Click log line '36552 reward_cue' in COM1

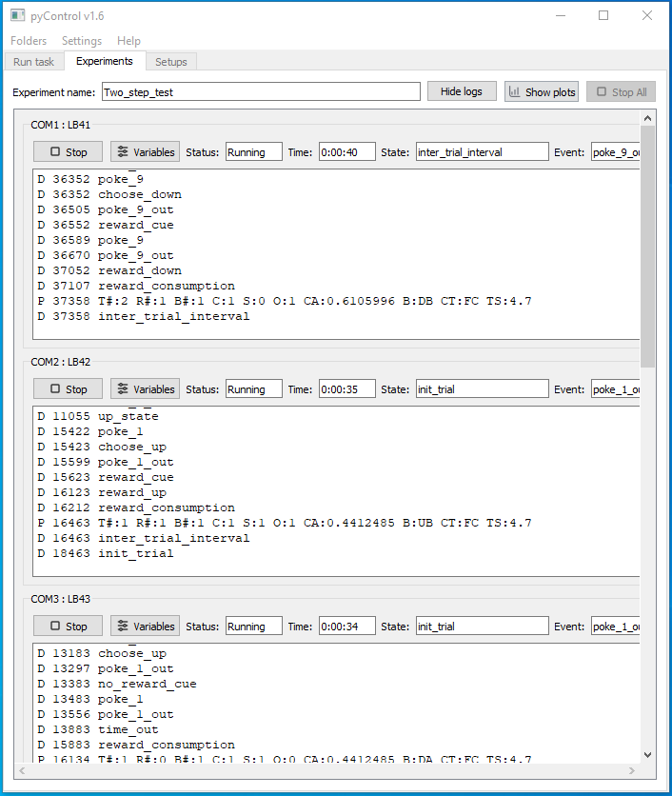point(105,225)
